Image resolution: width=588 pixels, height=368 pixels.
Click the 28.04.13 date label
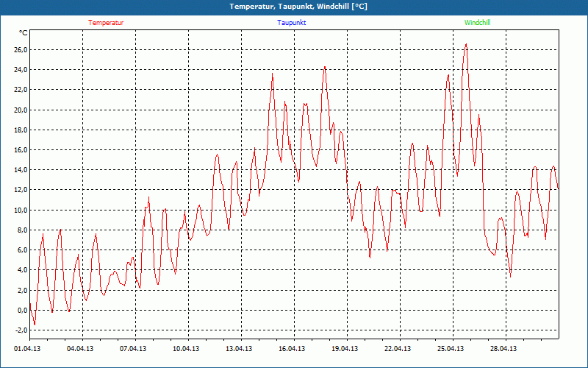503,349
